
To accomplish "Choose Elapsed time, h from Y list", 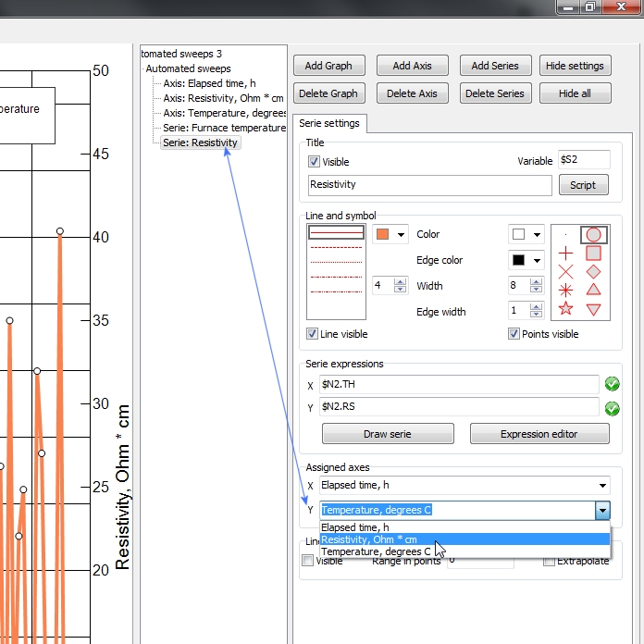I will click(464, 527).
